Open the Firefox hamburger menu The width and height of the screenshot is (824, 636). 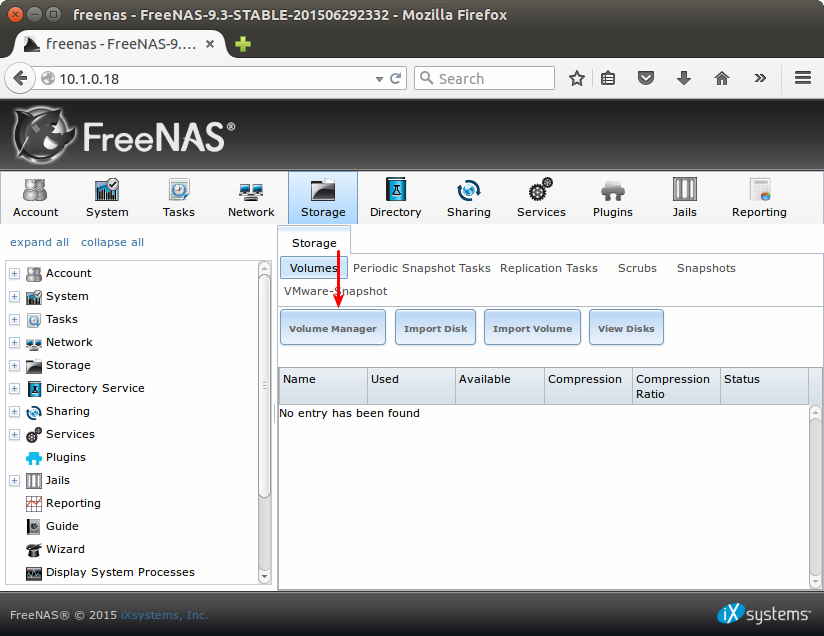[802, 78]
